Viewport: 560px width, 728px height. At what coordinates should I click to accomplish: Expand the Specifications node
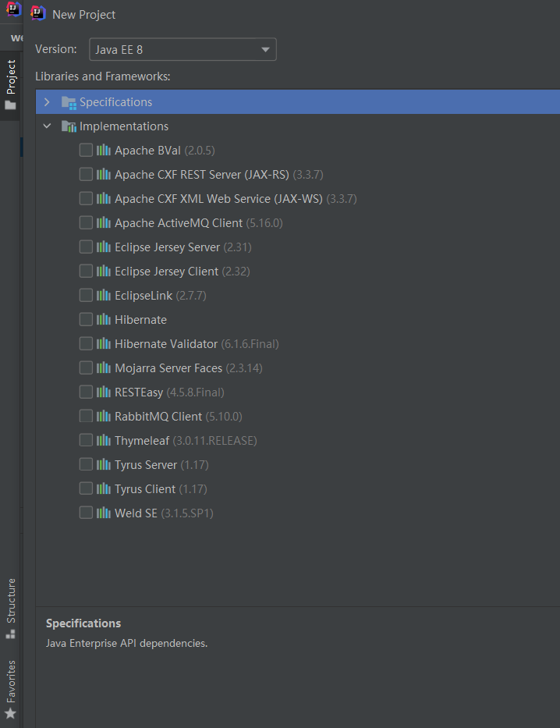pos(47,101)
